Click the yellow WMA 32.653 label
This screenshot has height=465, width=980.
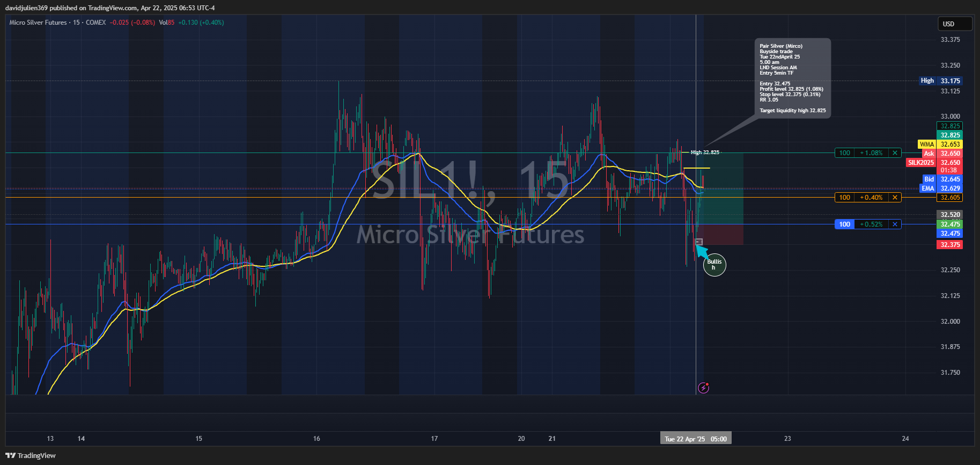940,144
